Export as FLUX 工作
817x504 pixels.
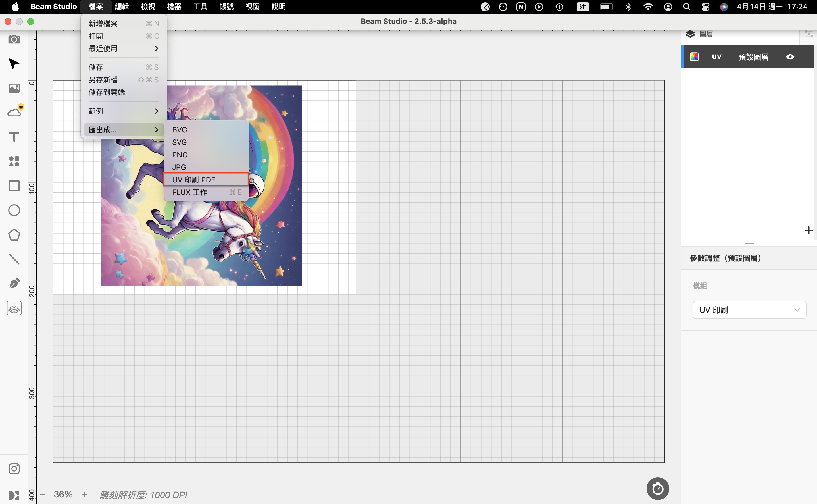coord(206,192)
